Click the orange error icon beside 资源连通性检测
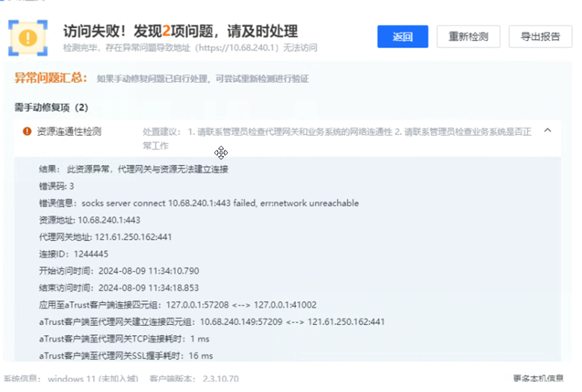 [27, 131]
